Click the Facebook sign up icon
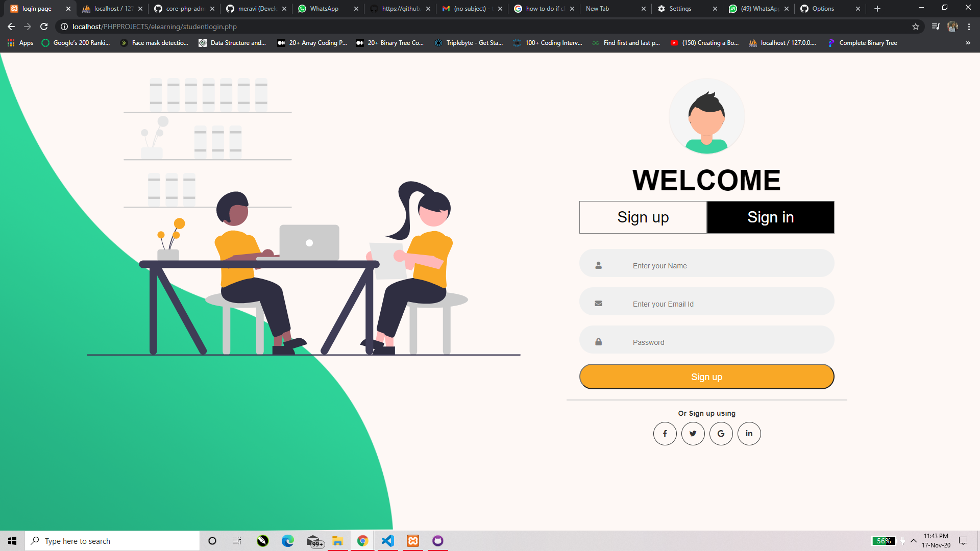 pyautogui.click(x=665, y=434)
